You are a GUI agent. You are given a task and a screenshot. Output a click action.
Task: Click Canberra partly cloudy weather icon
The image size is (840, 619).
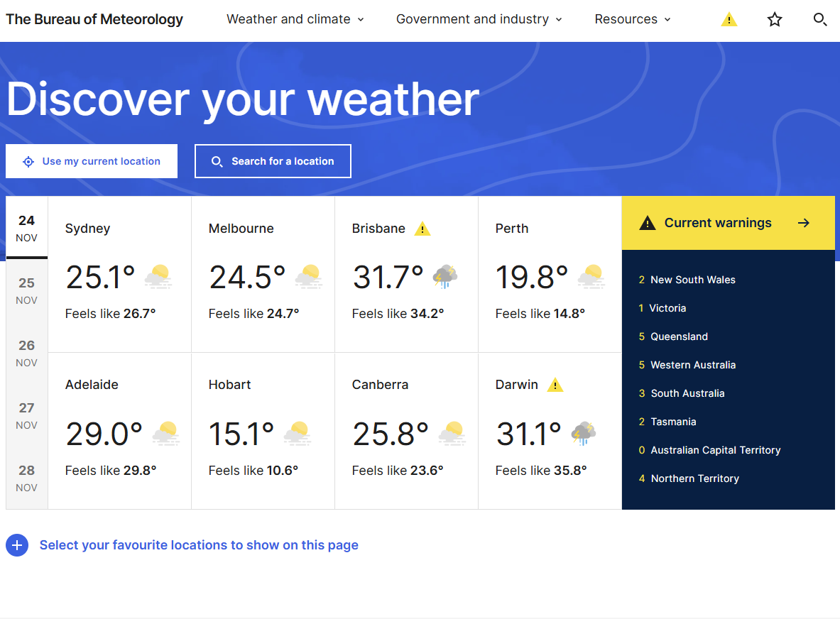click(x=453, y=433)
